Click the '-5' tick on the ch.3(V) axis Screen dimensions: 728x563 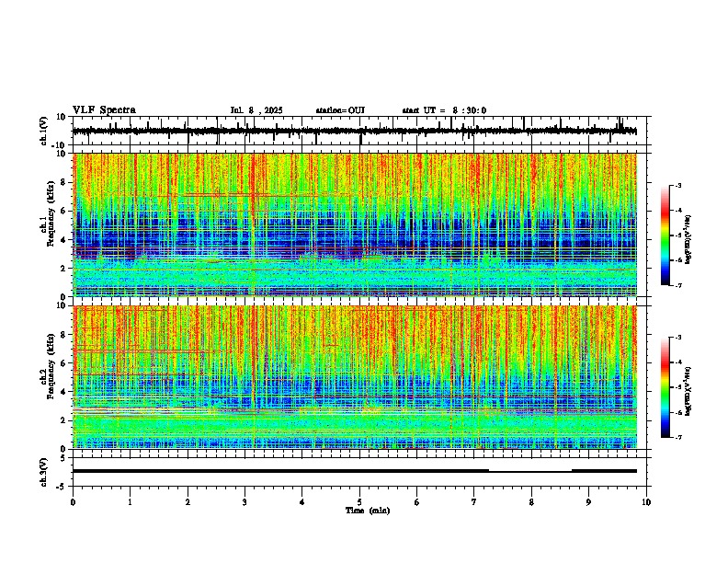(63, 486)
